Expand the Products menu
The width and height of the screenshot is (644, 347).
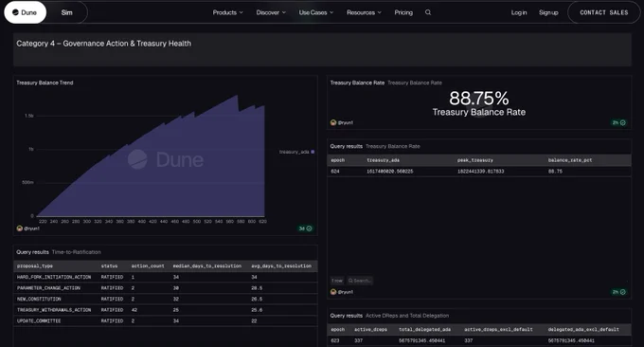click(x=228, y=12)
